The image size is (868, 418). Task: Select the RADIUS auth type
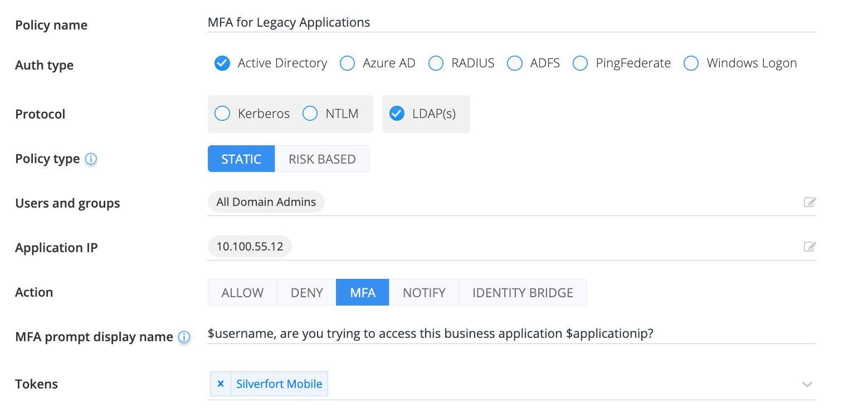click(x=436, y=63)
